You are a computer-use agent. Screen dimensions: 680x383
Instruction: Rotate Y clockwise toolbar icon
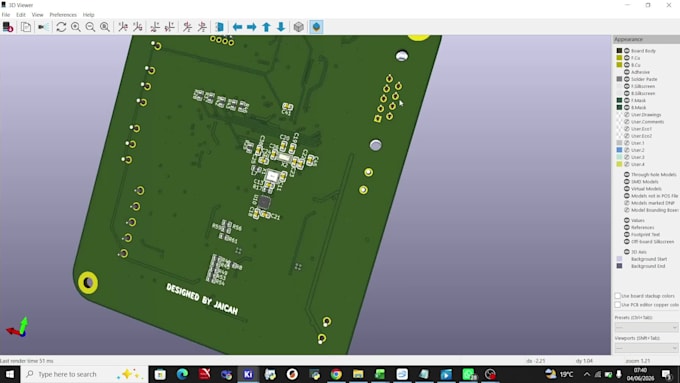[155, 27]
